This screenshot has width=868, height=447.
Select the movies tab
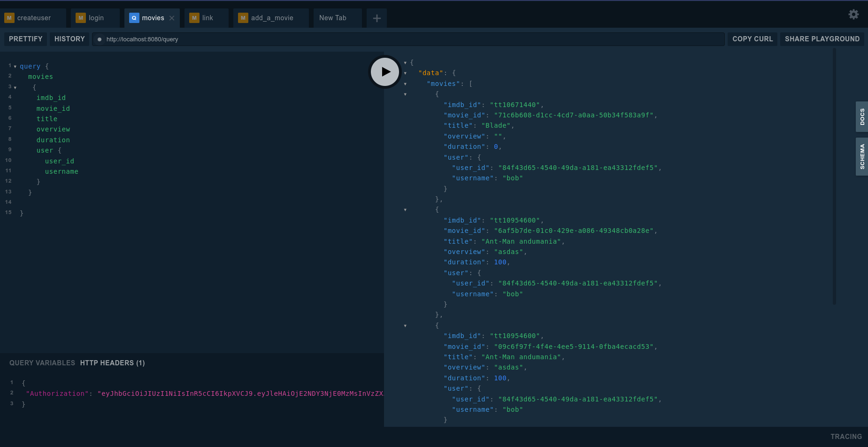pyautogui.click(x=152, y=18)
